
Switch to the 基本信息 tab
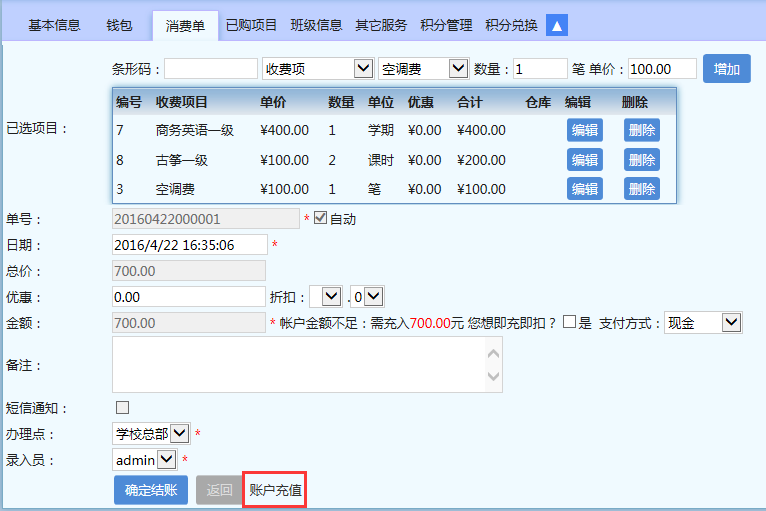click(54, 26)
